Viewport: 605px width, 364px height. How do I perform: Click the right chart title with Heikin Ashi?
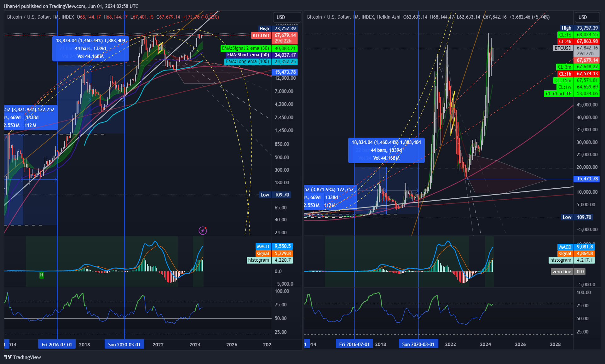point(354,17)
